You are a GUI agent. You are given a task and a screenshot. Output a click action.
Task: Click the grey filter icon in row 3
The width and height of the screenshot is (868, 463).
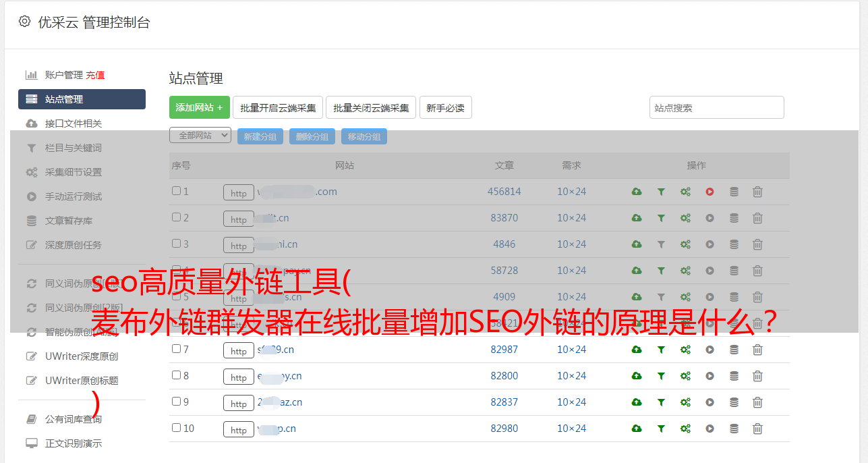(x=661, y=244)
